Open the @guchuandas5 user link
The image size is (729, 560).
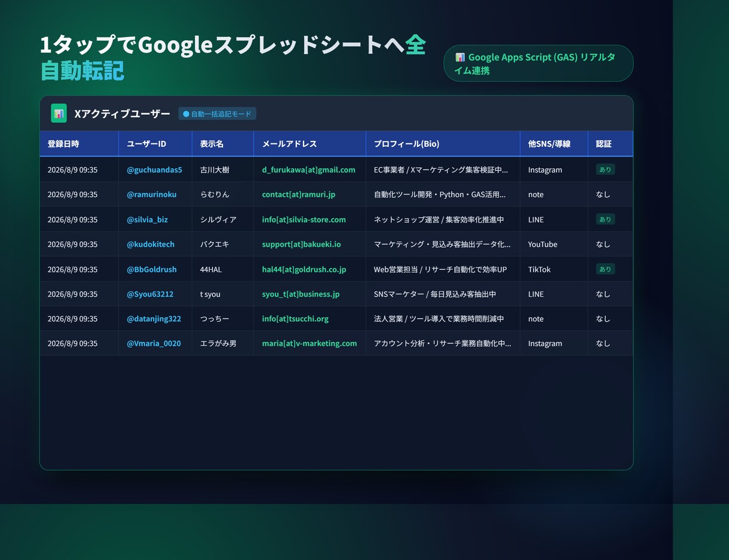154,170
